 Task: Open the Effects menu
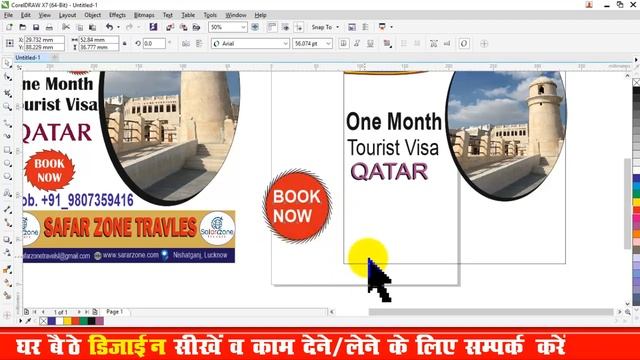[x=118, y=15]
